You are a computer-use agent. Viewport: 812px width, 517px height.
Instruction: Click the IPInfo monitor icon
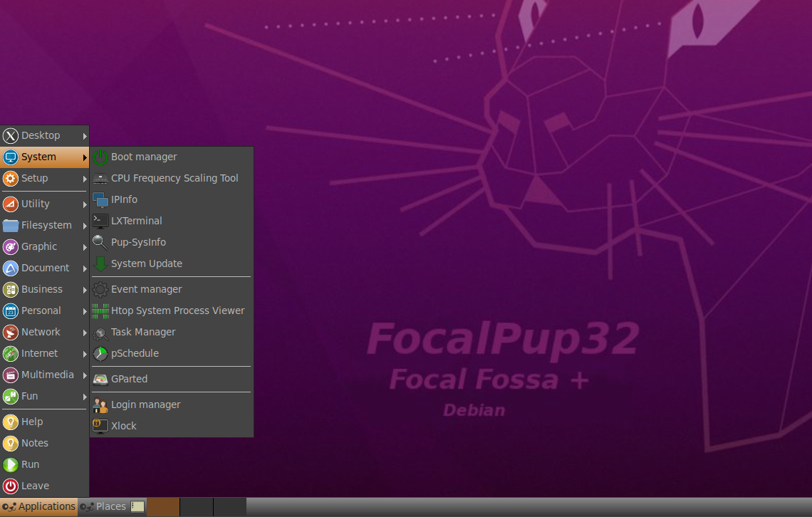[100, 200]
